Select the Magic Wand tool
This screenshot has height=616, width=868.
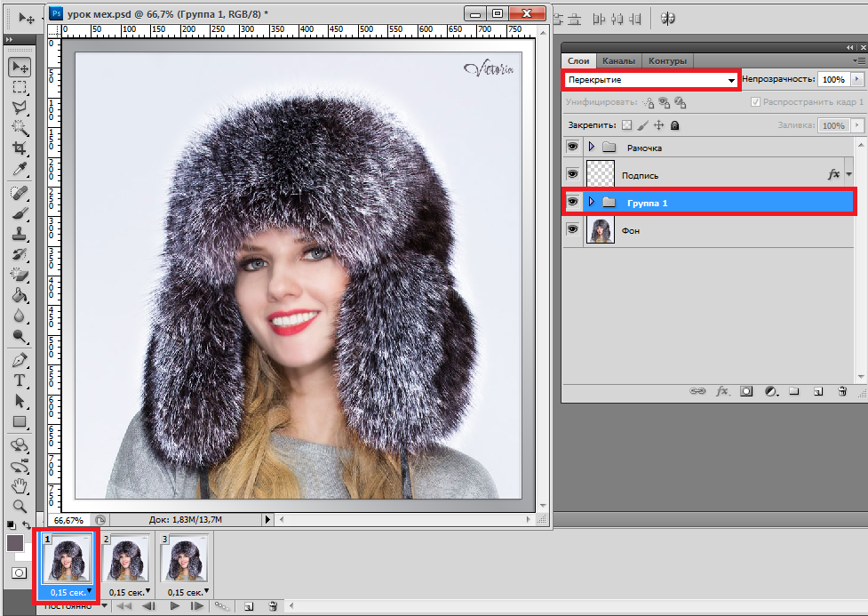19,127
